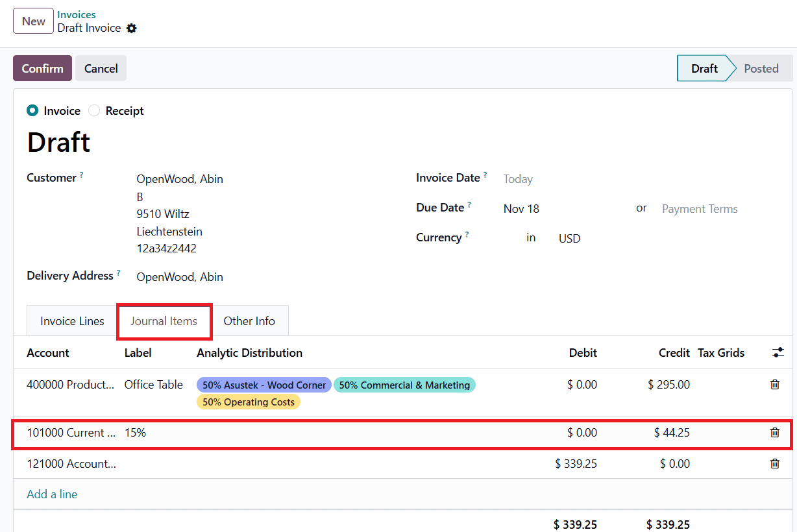This screenshot has height=532, width=797.
Task: Select the Invoice radio button
Action: pyautogui.click(x=33, y=110)
